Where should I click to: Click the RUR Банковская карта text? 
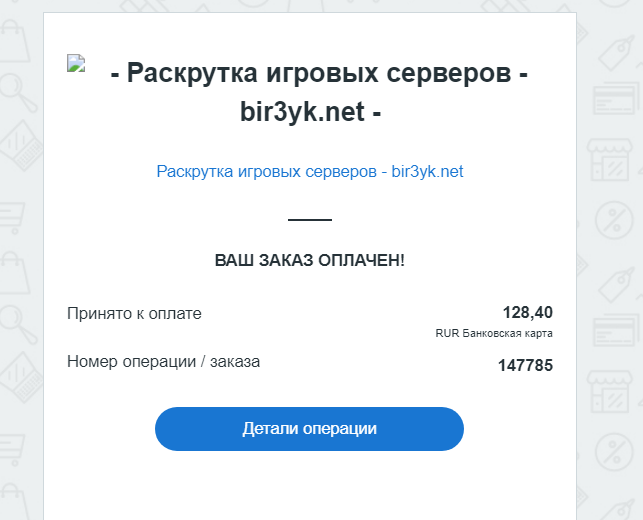pyautogui.click(x=494, y=334)
